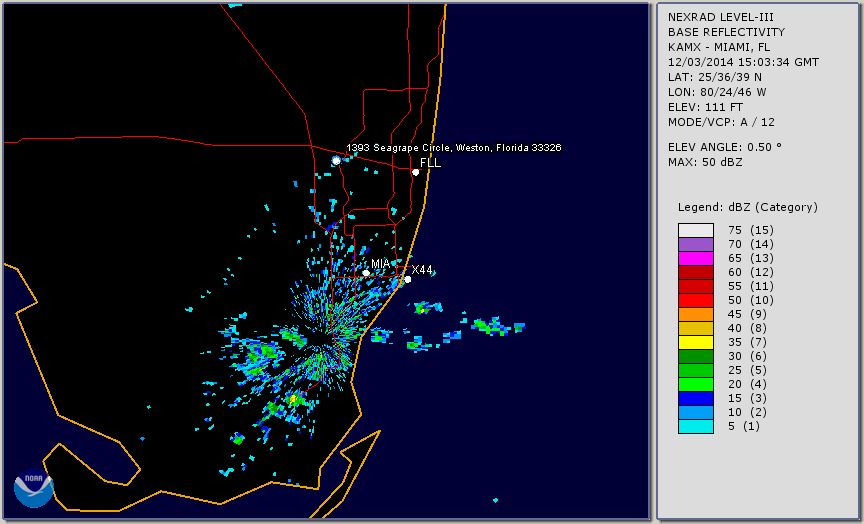Click the '50 (10)' legend value
This screenshot has width=864, height=524.
750,300
